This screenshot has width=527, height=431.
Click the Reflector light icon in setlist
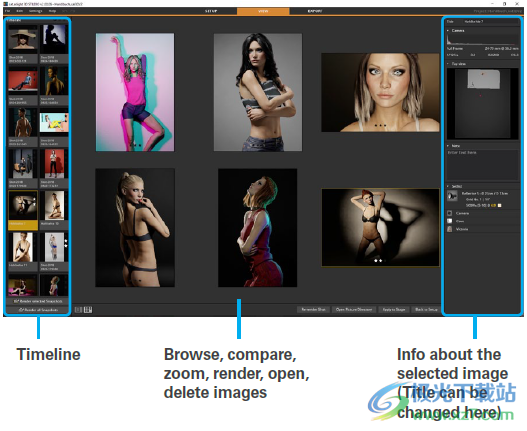[x=452, y=196]
